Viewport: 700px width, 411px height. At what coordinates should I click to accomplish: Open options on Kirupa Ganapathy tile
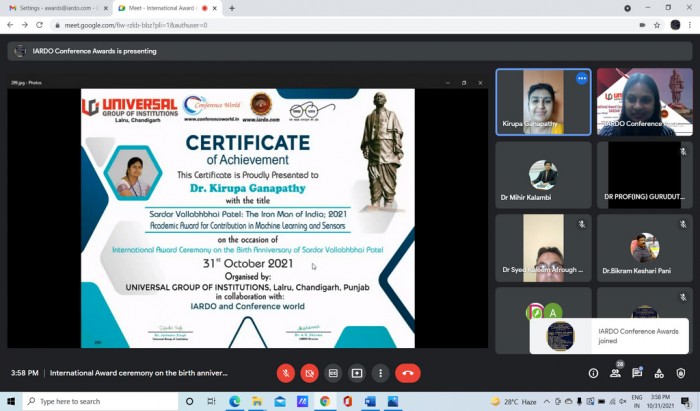(x=581, y=79)
